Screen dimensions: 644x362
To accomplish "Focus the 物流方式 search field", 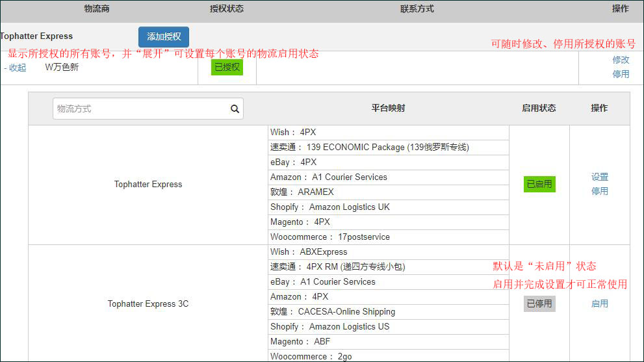I will [140, 109].
